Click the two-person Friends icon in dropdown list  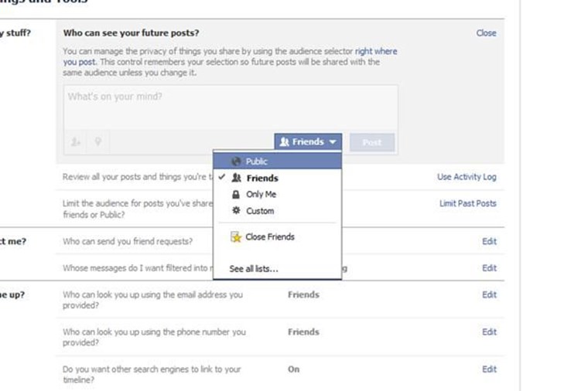click(237, 178)
